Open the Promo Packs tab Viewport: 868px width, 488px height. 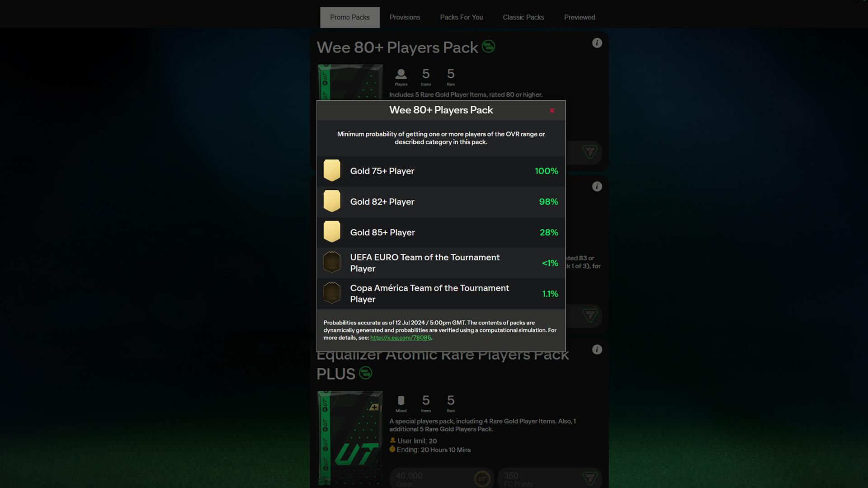pos(350,17)
